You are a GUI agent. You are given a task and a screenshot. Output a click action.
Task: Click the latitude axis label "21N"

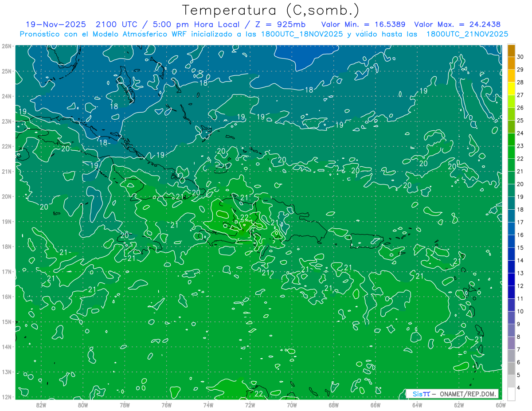pyautogui.click(x=6, y=171)
